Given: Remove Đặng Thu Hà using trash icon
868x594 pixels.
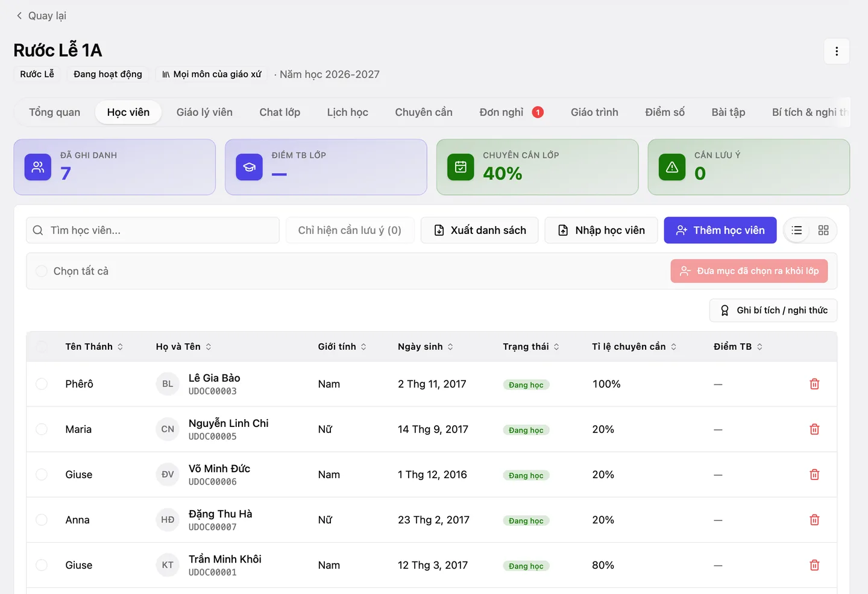Looking at the screenshot, I should click(814, 520).
